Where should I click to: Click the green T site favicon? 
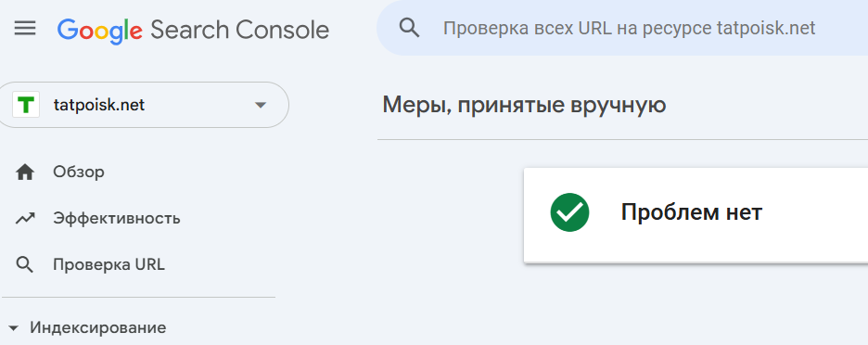[x=26, y=105]
